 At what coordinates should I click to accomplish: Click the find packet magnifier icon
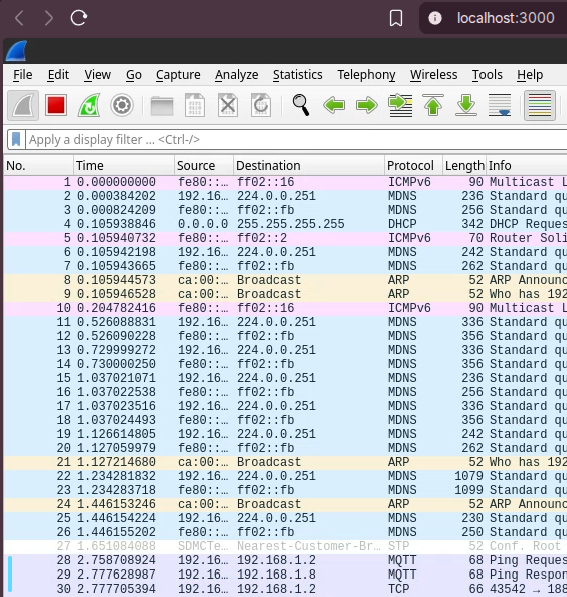(x=300, y=105)
